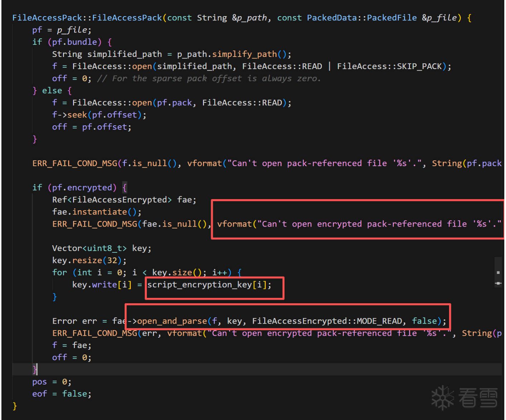The image size is (506, 420).
Task: Click 'FileAccessEncrypted::MODE_READ' argument
Action: (x=327, y=321)
